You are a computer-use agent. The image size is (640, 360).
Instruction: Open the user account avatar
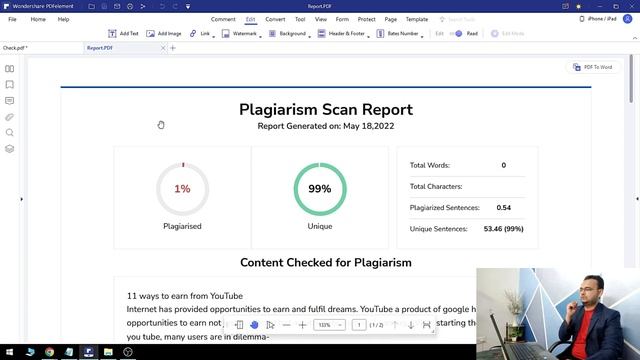pos(627,19)
